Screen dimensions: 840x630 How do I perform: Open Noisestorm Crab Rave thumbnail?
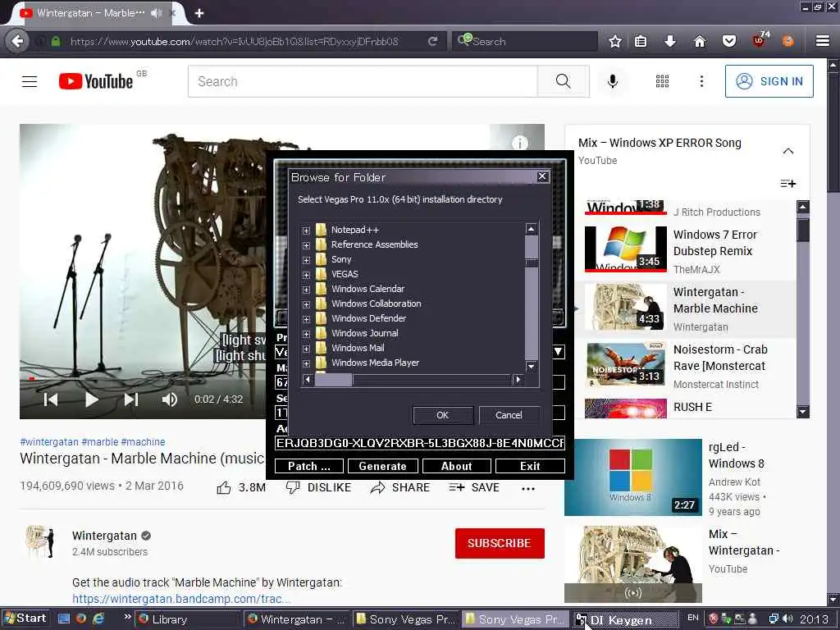coord(626,364)
